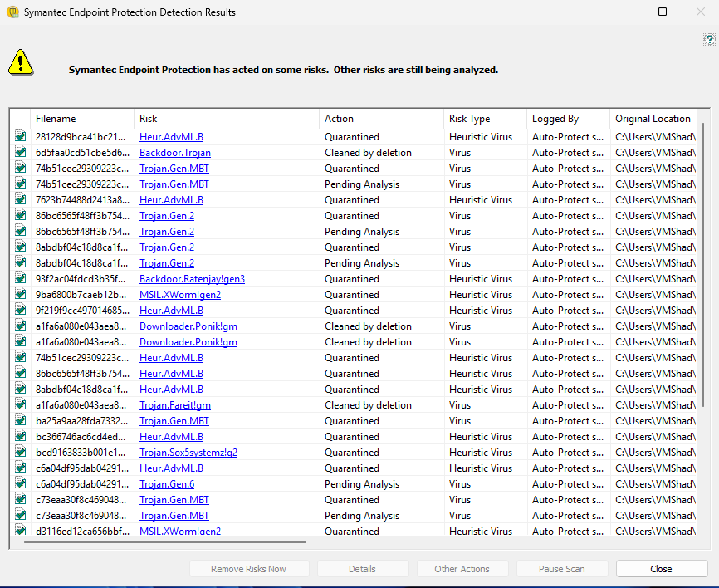Sort by the Logged By column header
Viewport: 719px width, 588px height.
coord(568,119)
